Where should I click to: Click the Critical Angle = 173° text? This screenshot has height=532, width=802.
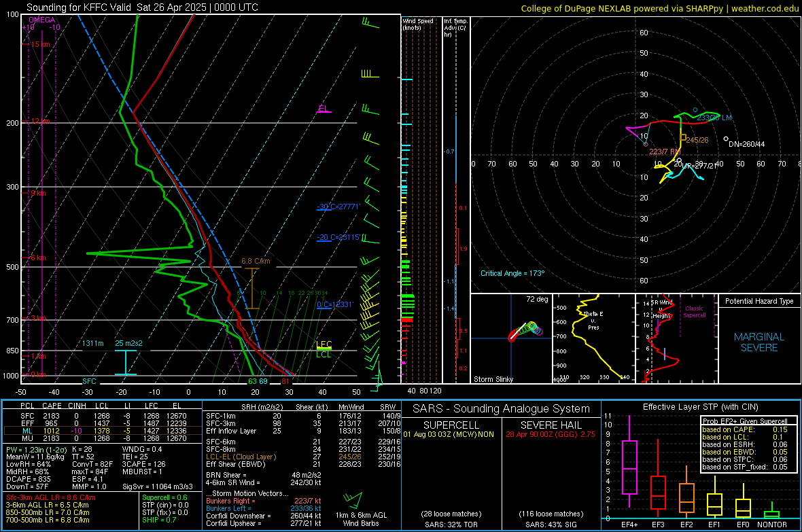point(512,273)
